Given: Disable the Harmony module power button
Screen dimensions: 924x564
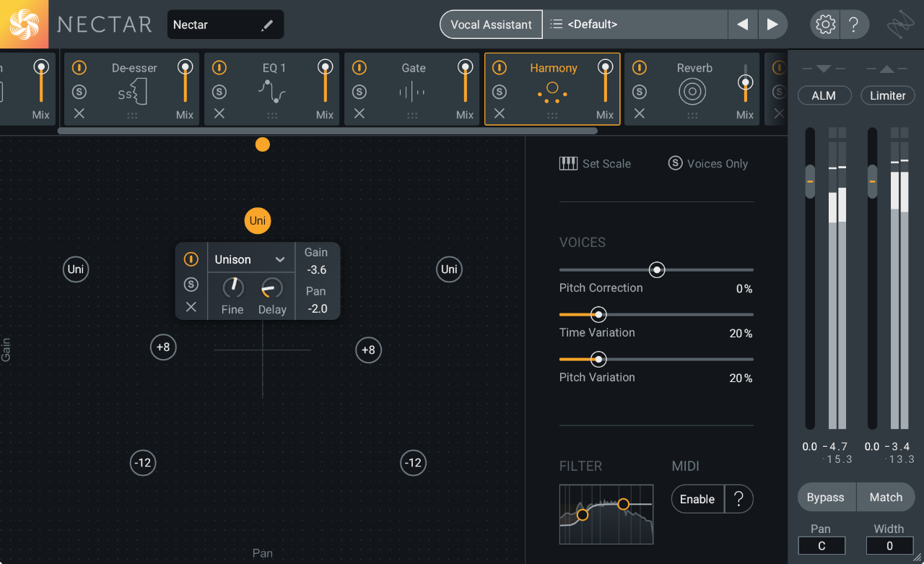Looking at the screenshot, I should pyautogui.click(x=500, y=68).
